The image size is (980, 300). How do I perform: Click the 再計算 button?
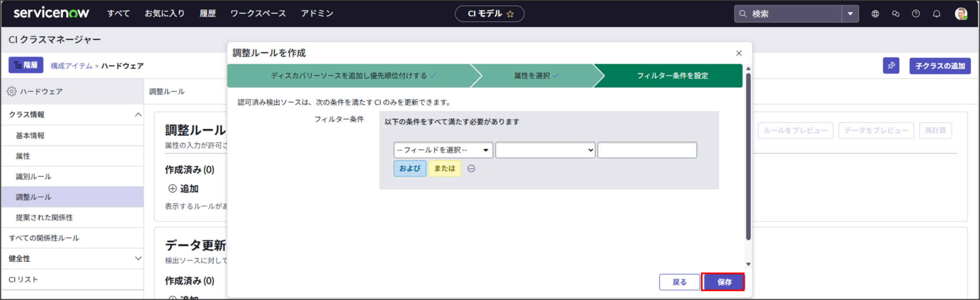tap(935, 130)
